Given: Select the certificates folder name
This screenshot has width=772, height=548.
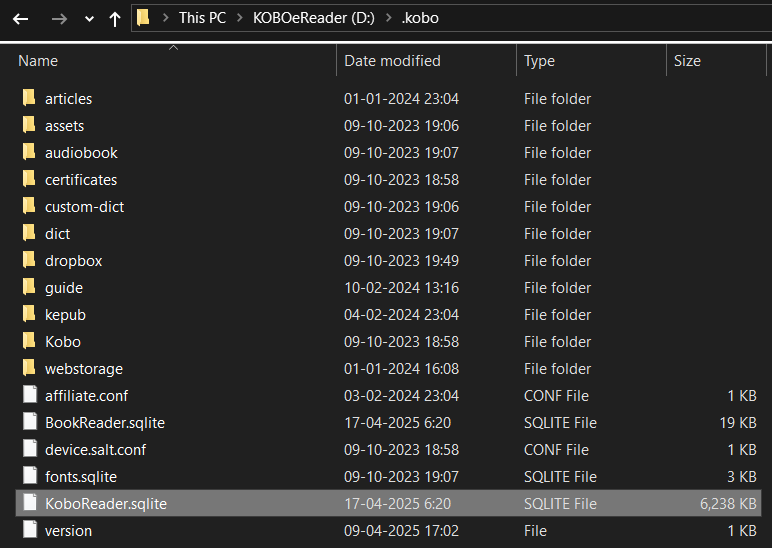Looking at the screenshot, I should [x=81, y=180].
